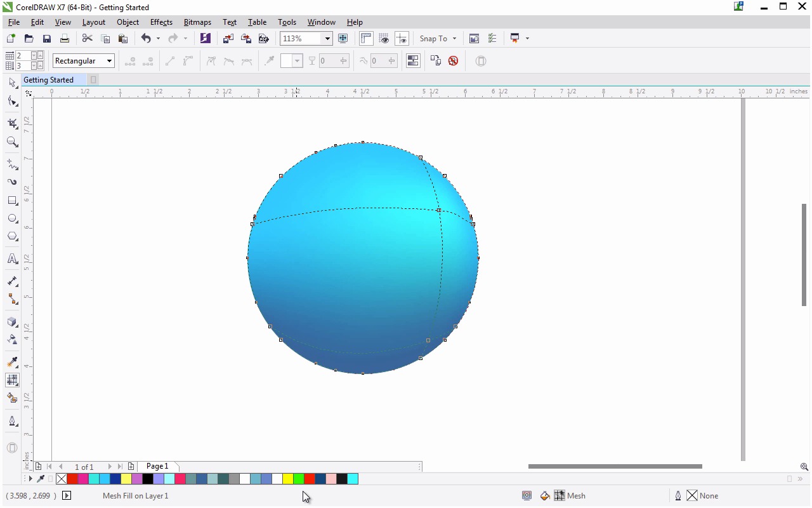Open the Object menu

click(128, 22)
